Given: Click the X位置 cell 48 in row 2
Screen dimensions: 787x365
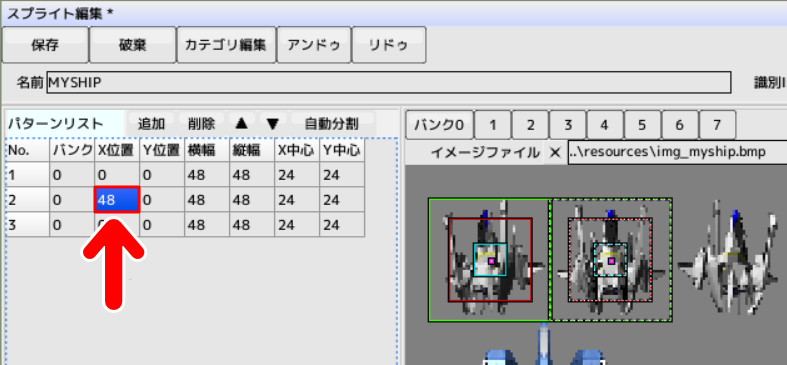Looking at the screenshot, I should click(x=117, y=200).
